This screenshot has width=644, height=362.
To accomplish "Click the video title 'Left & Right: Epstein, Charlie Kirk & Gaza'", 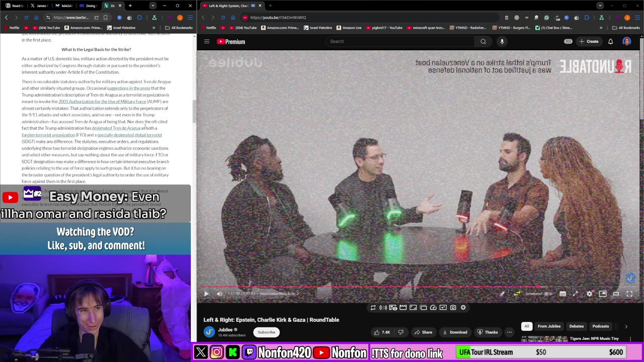I will 271,320.
